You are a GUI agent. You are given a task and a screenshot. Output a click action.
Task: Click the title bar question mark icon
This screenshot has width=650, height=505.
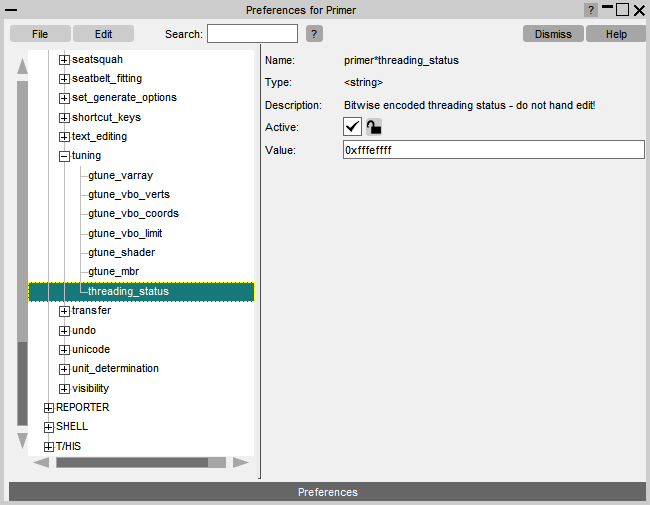[x=591, y=10]
